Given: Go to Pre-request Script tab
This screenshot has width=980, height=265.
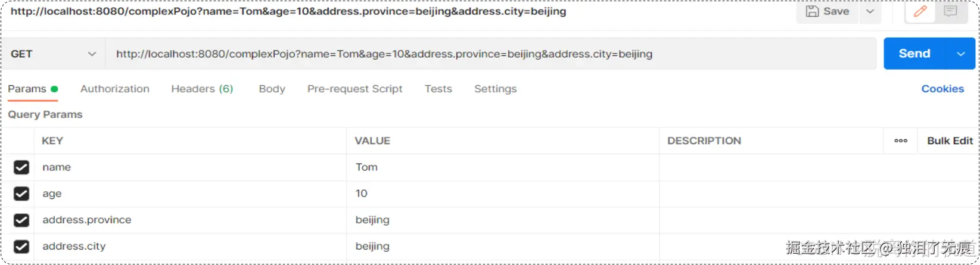Looking at the screenshot, I should coord(354,89).
